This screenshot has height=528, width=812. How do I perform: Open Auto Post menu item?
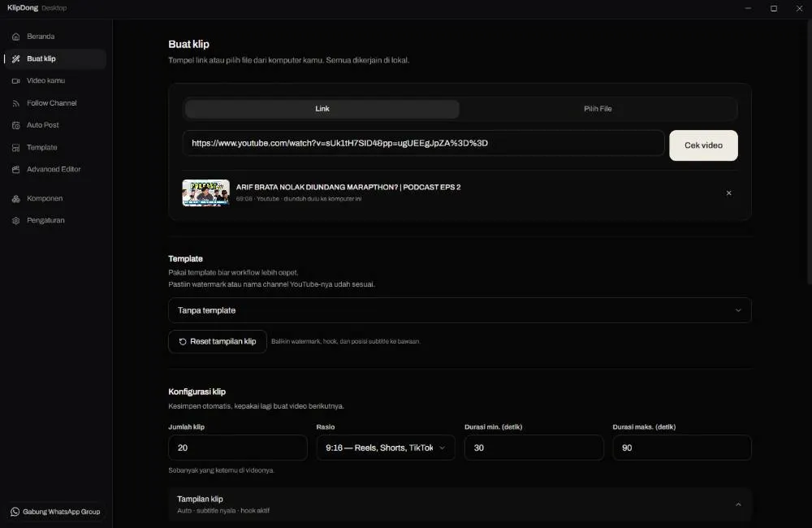[x=55, y=125]
